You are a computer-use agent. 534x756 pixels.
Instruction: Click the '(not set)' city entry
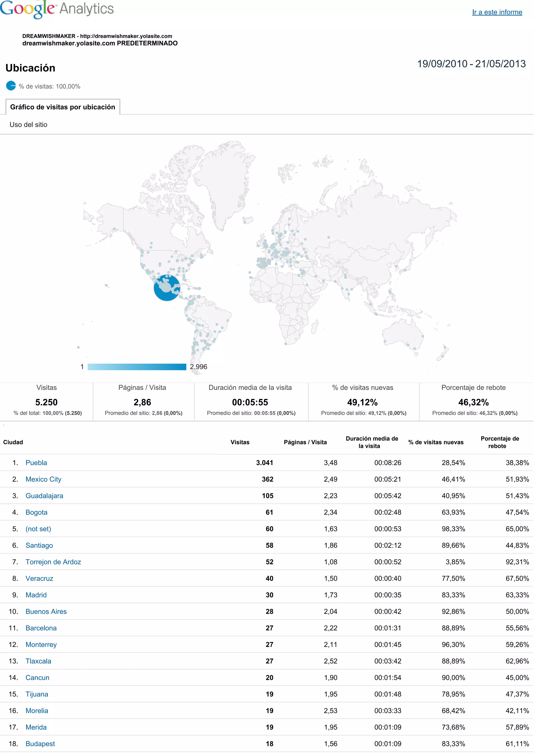38,529
